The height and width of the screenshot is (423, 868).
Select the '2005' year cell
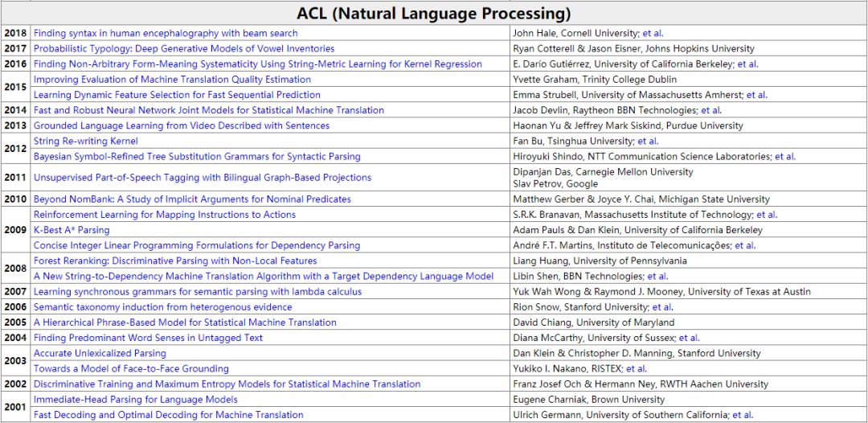pos(15,322)
